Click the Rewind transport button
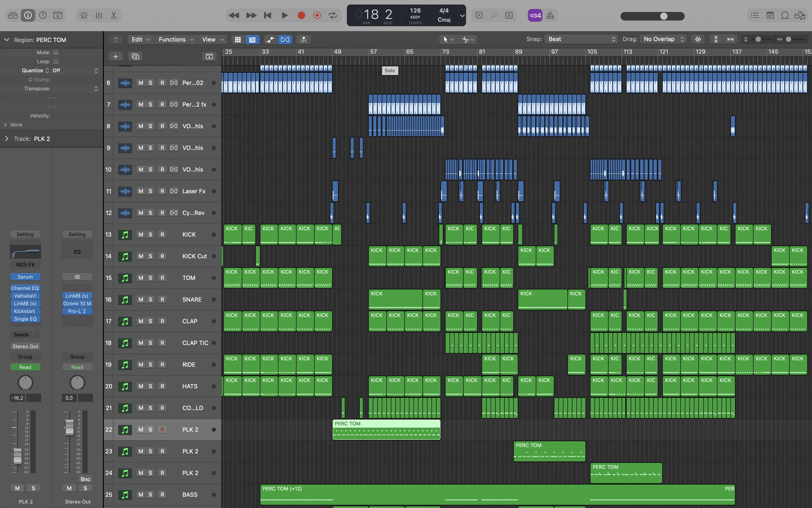Viewport: 812px width, 508px height. coord(234,15)
